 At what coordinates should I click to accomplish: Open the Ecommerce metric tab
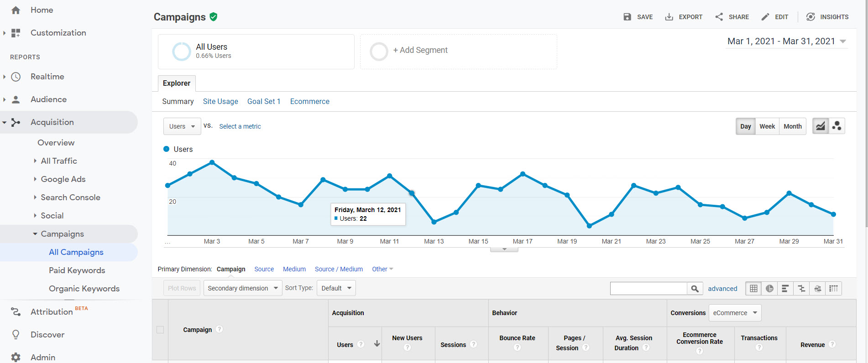point(309,101)
